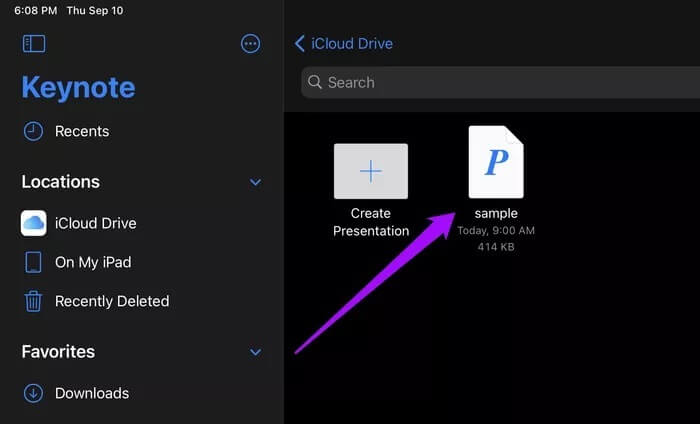The height and width of the screenshot is (424, 700).
Task: Click the On My iPad device icon
Action: click(33, 262)
